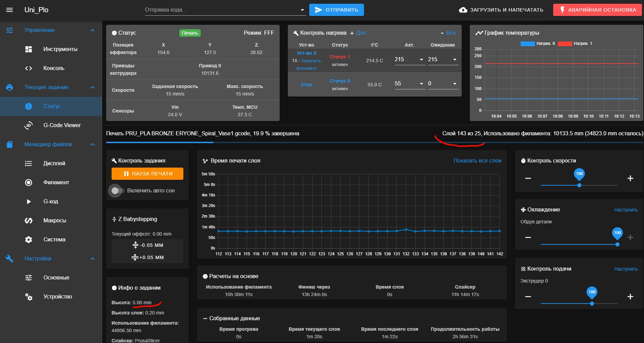Decrease print speed with minus icon

pyautogui.click(x=528, y=178)
